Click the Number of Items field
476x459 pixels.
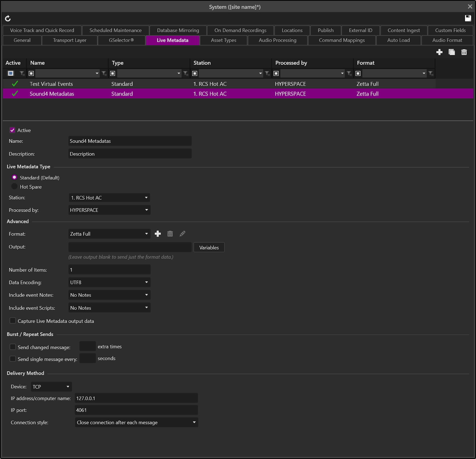click(x=109, y=270)
